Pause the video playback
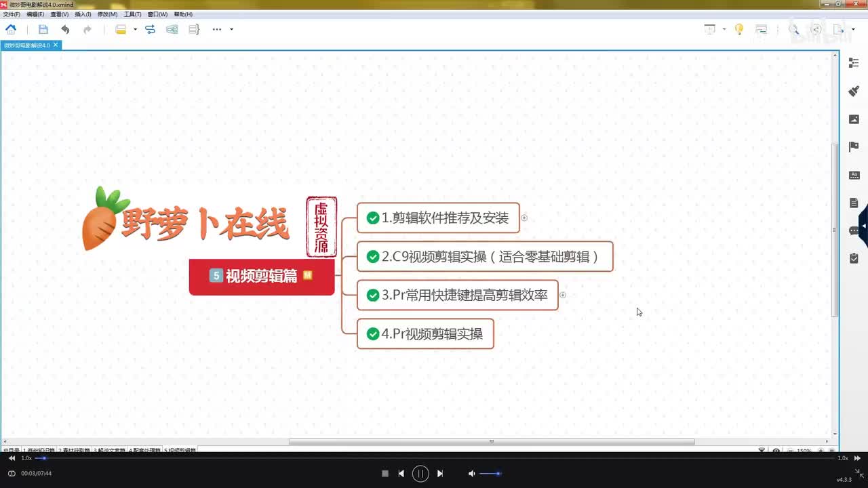The image size is (868, 488). 420,474
